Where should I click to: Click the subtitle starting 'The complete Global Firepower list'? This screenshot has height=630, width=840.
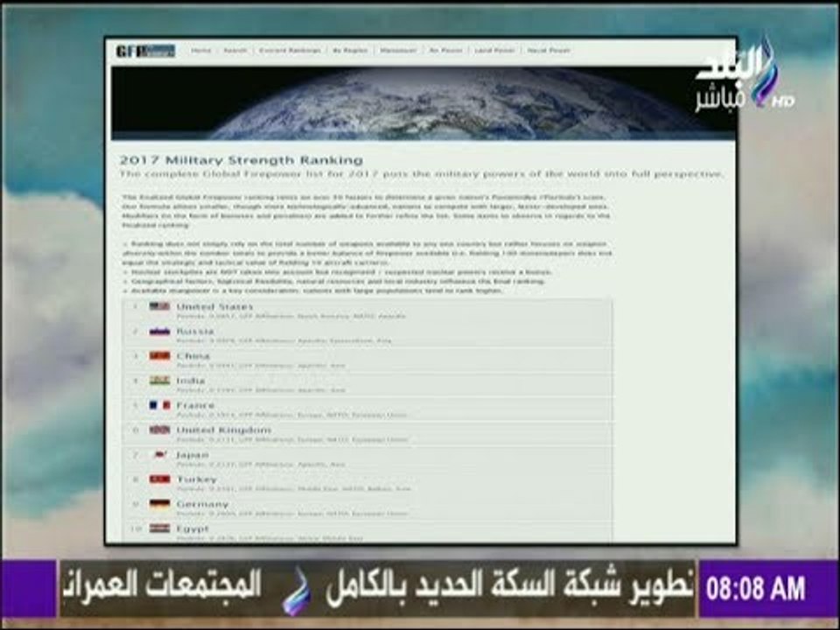(421, 174)
